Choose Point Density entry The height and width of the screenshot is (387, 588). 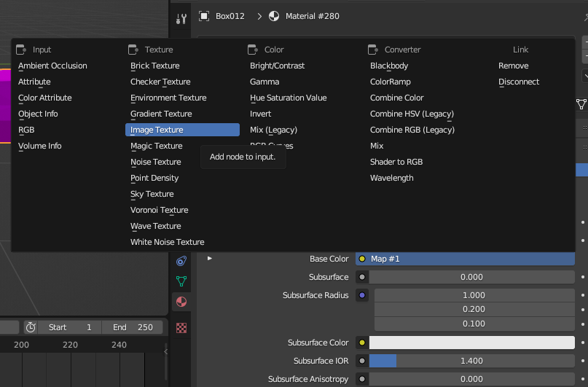(154, 178)
